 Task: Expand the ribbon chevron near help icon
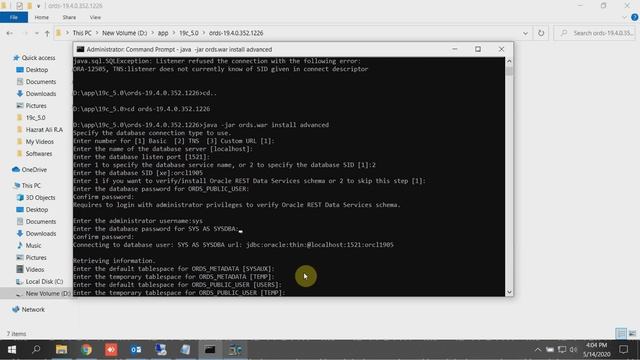pyautogui.click(x=624, y=18)
